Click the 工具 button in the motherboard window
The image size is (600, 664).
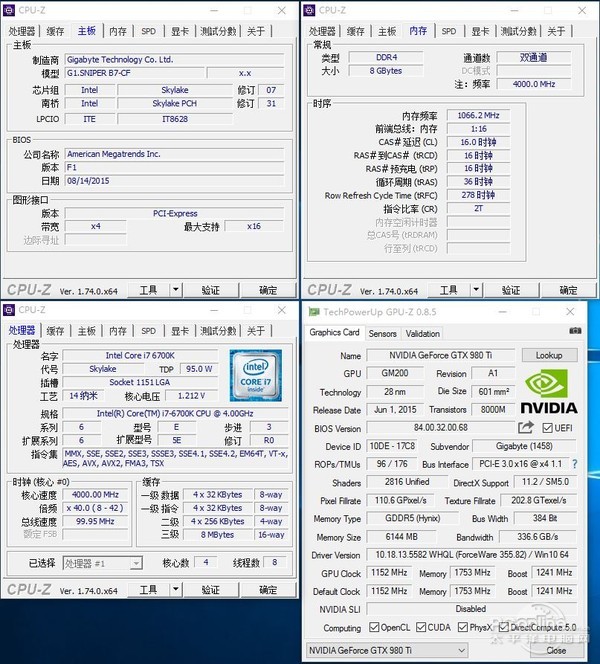148,290
